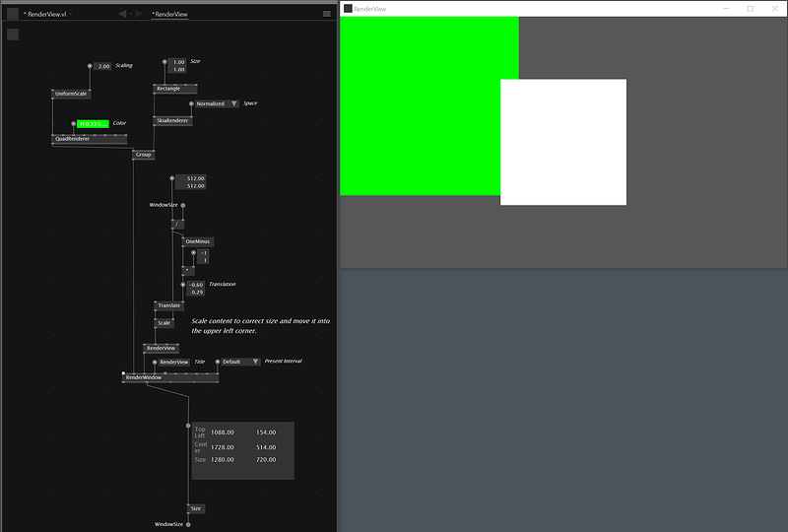The width and height of the screenshot is (788, 532).
Task: Close the RenderView window
Action: pos(774,9)
